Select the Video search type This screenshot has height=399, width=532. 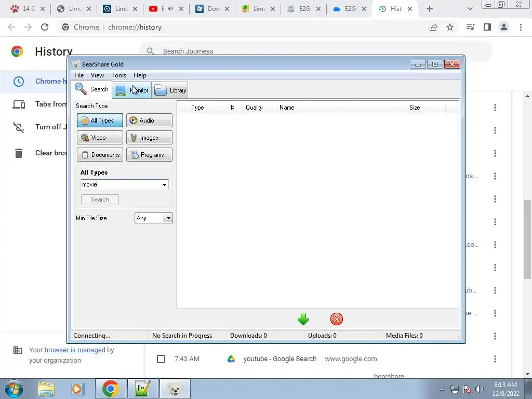100,137
